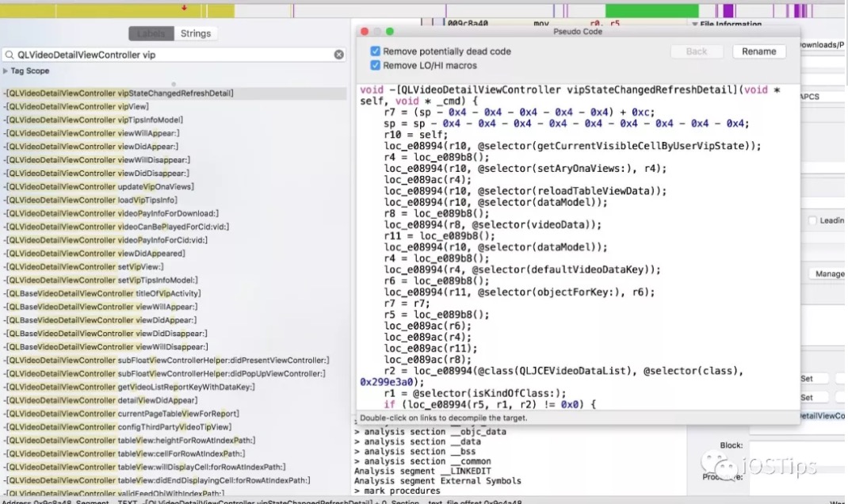The width and height of the screenshot is (848, 504).
Task: Close the Pseudo Code window with red button
Action: tap(365, 32)
